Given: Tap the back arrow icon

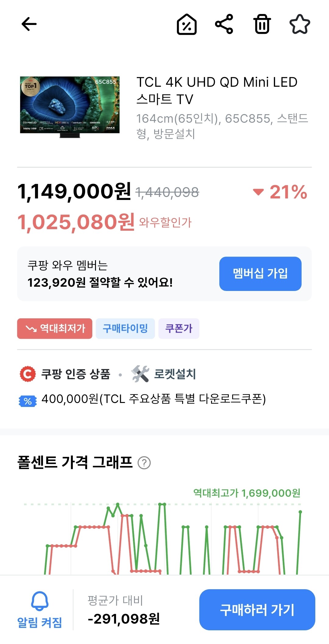Looking at the screenshot, I should [29, 24].
